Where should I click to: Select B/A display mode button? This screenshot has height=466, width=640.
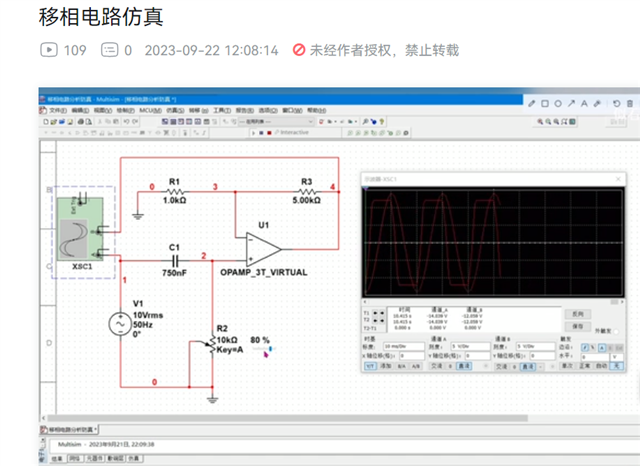pos(402,366)
